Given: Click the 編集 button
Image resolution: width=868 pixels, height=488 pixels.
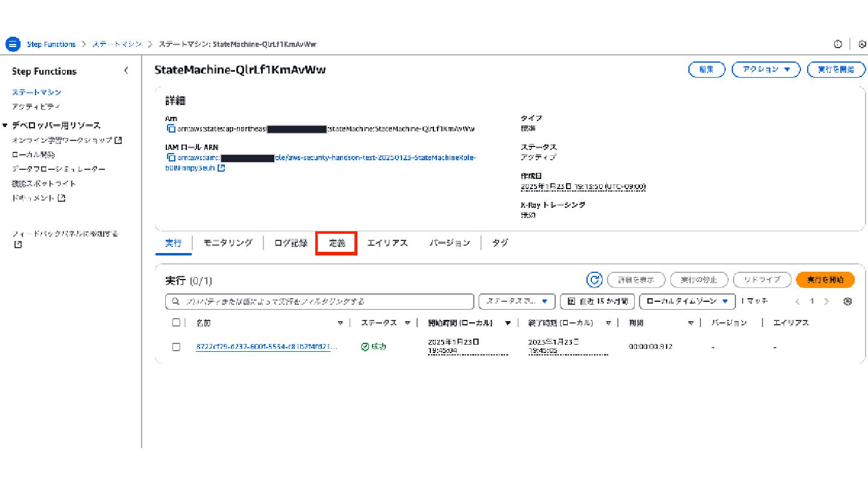Looking at the screenshot, I should [x=706, y=70].
